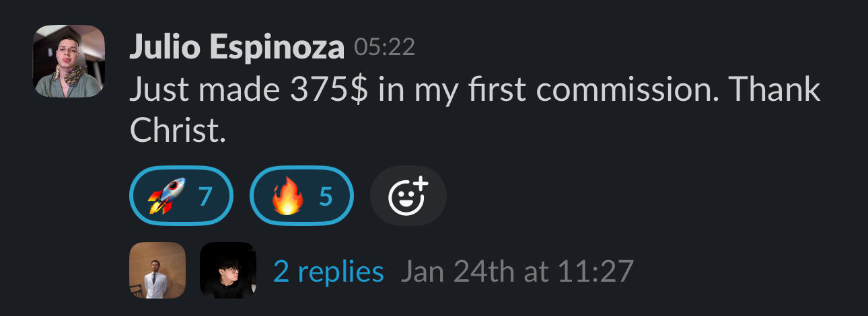Click the white-suited replier's avatar

point(157,270)
